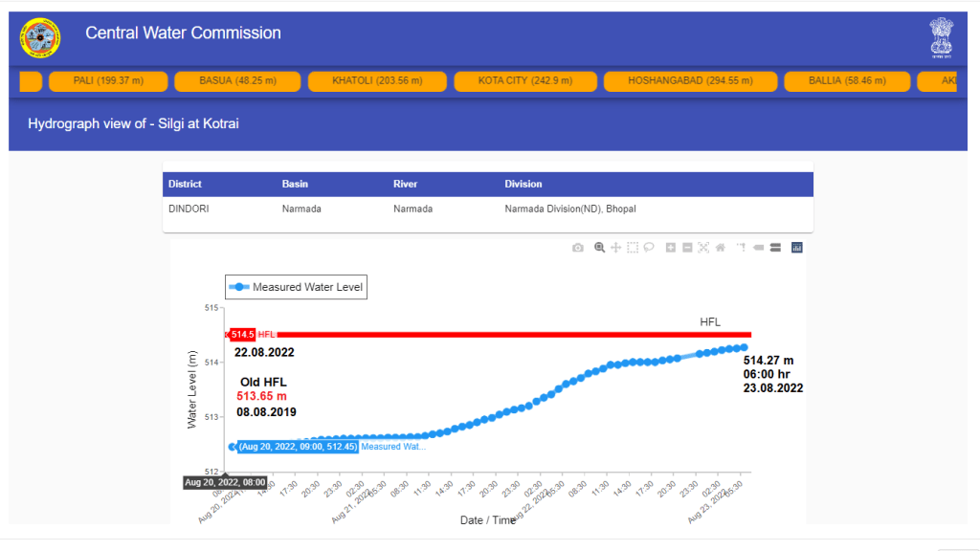Viewport: 980px width, 551px height.
Task: Click the Zoom In plus icon
Action: (671, 248)
